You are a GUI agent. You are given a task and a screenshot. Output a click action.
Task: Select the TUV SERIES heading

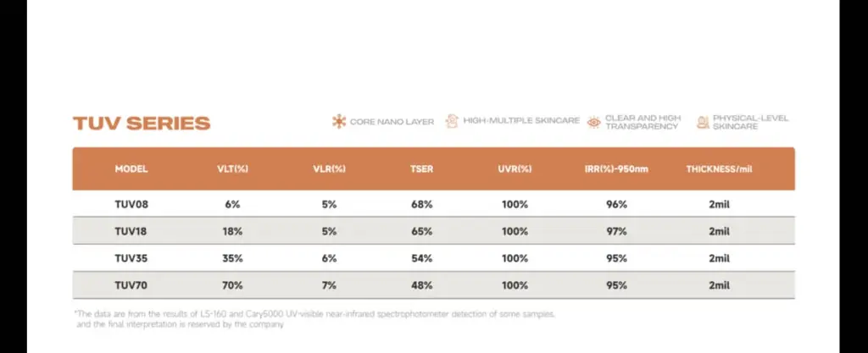click(x=142, y=124)
